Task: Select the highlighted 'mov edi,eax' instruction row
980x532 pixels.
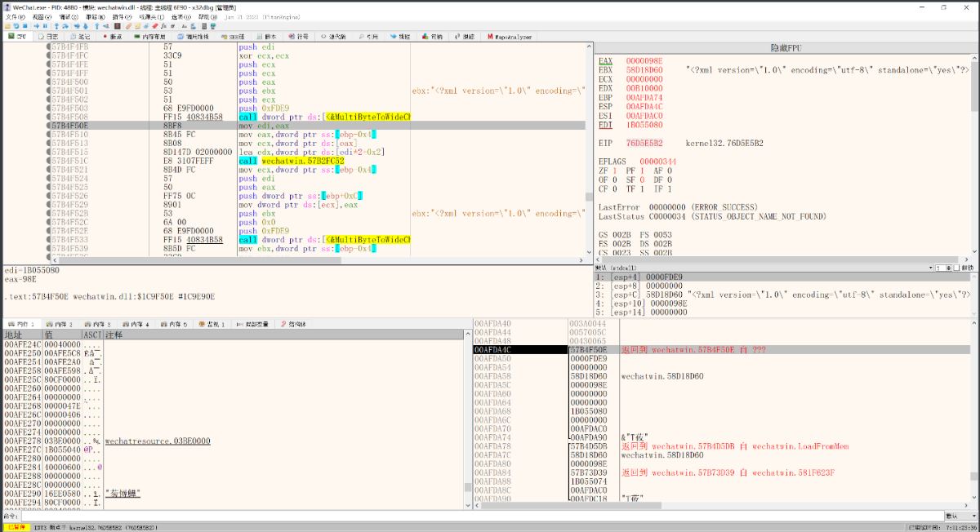Action: (294, 126)
